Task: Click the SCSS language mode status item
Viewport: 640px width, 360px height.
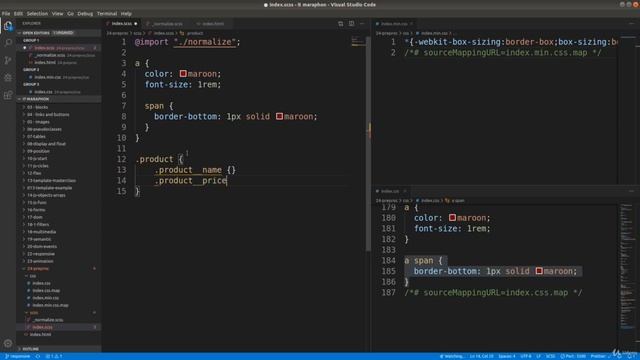Action: point(550,356)
